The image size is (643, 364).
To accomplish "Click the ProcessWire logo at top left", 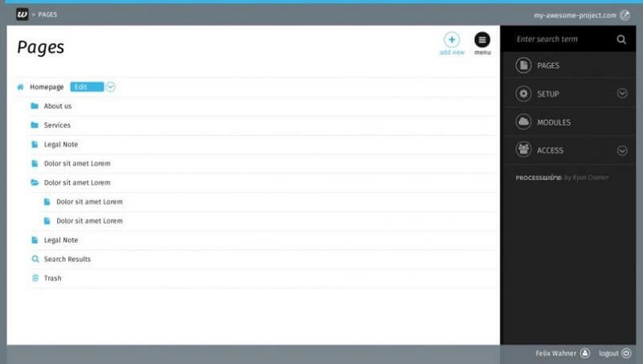I will tap(23, 14).
